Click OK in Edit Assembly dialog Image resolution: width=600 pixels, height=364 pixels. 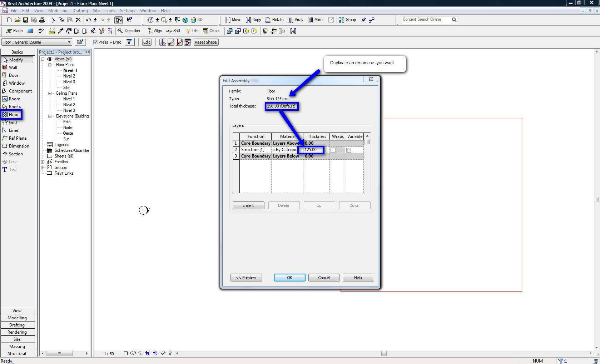289,278
